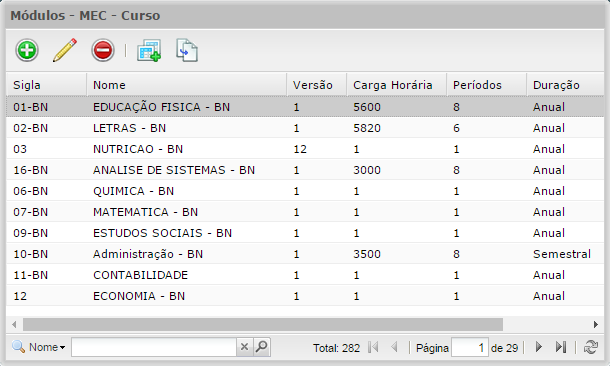Select row ESTUDOS SOCIAIS - BN
This screenshot has width=610, height=366.
(x=305, y=233)
